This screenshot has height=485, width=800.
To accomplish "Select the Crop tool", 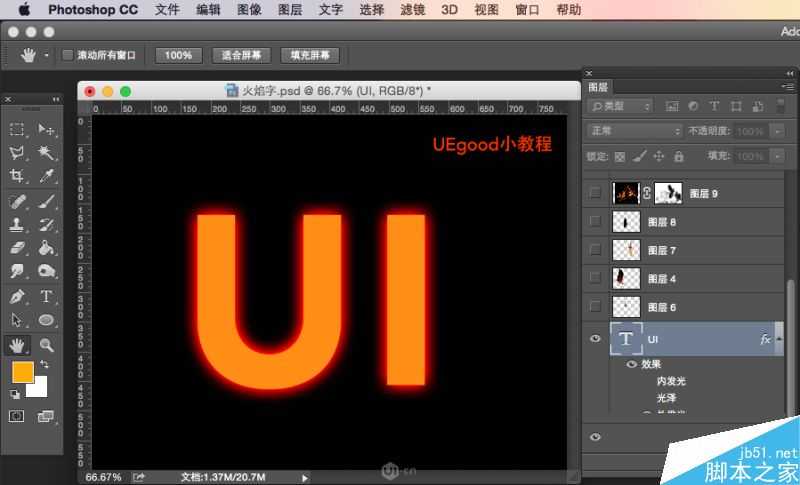I will tap(17, 176).
